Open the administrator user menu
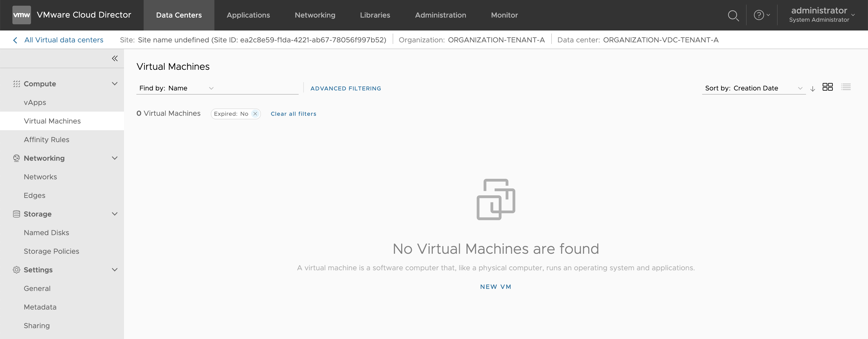The width and height of the screenshot is (868, 339). 822,15
